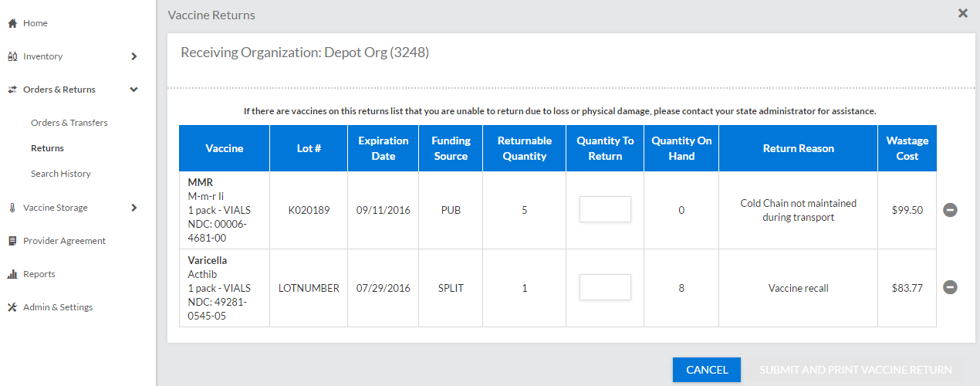Expand the Inventory submenu chevron
The width and height of the screenshot is (980, 386).
click(x=134, y=56)
